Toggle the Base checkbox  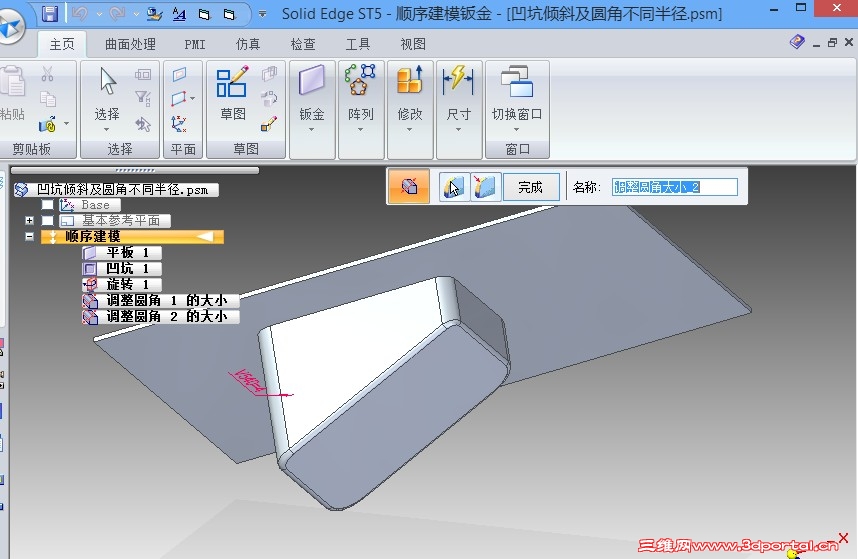coord(48,205)
